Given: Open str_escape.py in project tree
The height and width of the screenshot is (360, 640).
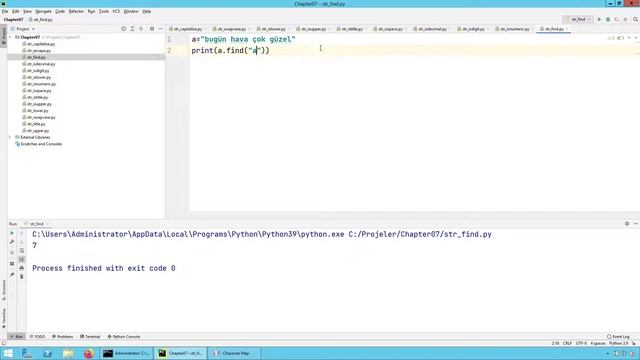Looking at the screenshot, I should point(38,51).
